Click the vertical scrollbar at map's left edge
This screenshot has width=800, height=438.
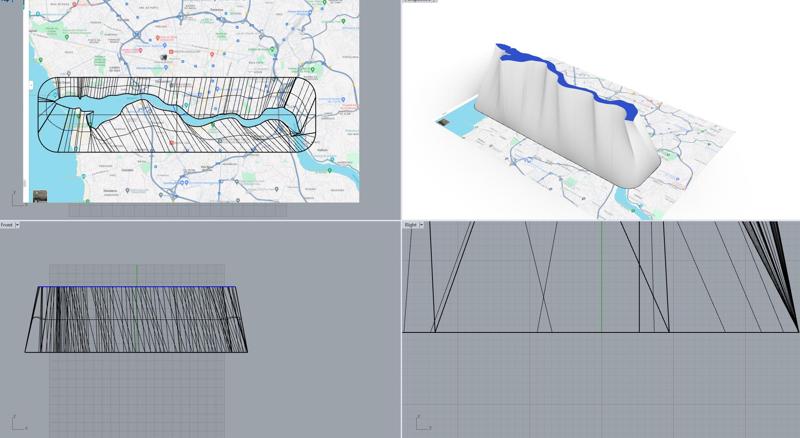tap(26, 102)
